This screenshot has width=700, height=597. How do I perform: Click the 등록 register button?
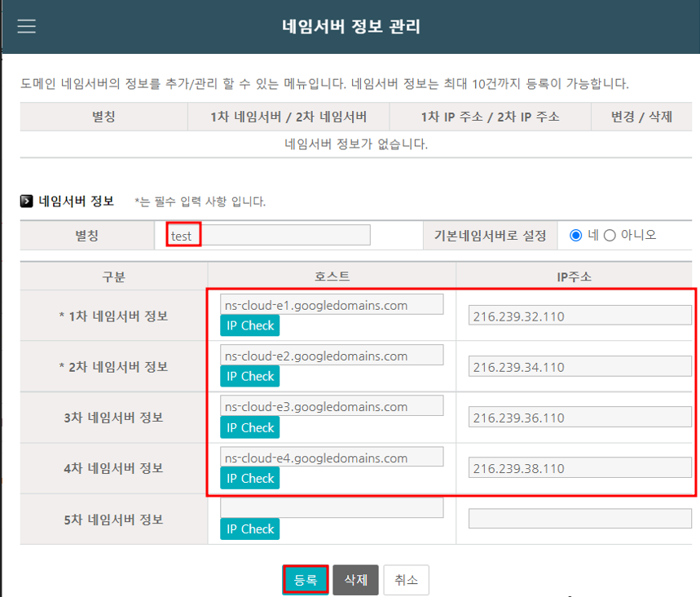306,580
